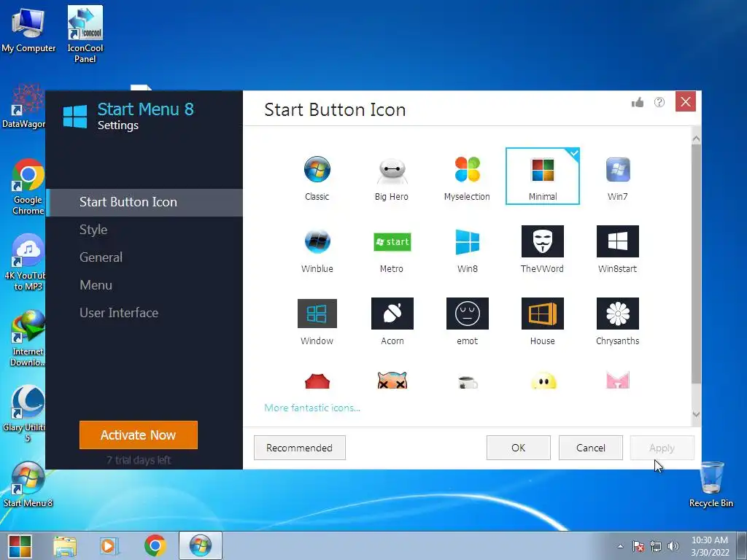Close the Start Menu 8 settings window
The width and height of the screenshot is (747, 560).
point(686,101)
